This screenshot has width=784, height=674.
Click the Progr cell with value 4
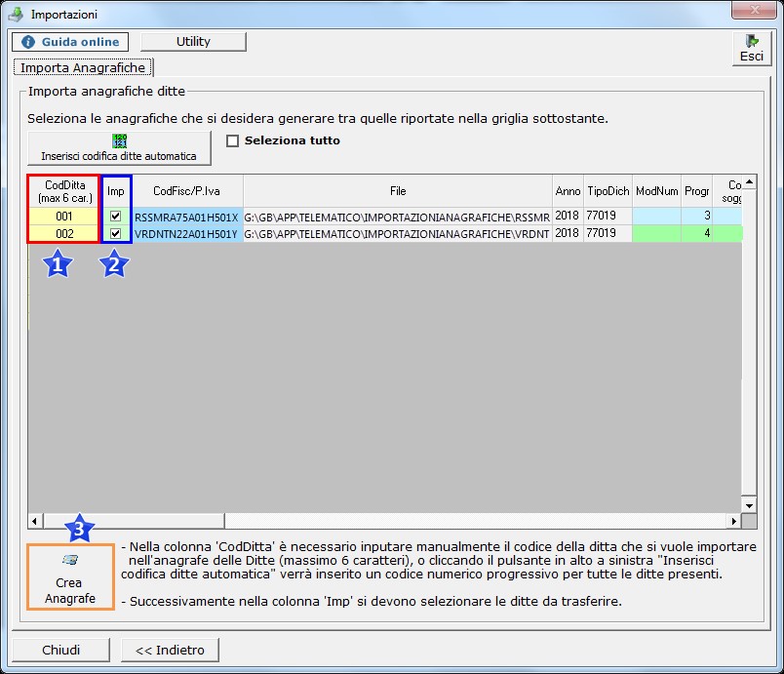click(x=697, y=233)
